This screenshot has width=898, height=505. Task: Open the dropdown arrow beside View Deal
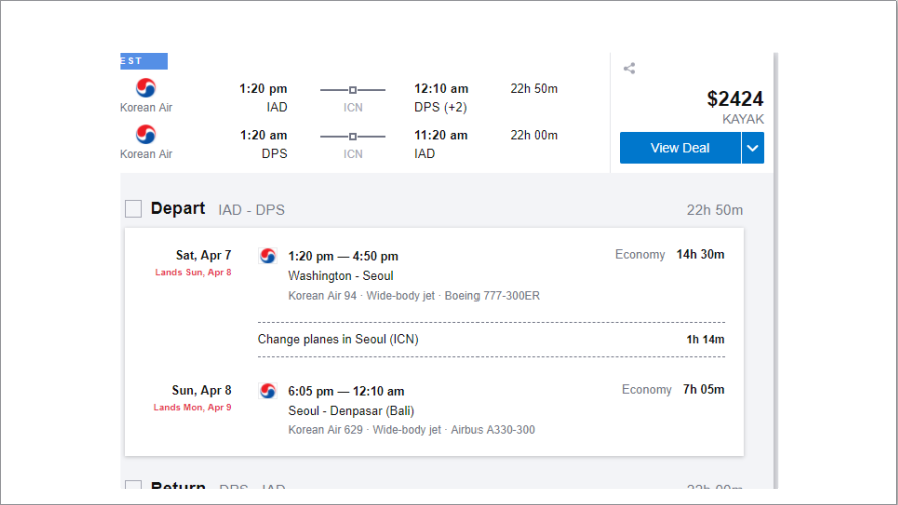[x=753, y=148]
